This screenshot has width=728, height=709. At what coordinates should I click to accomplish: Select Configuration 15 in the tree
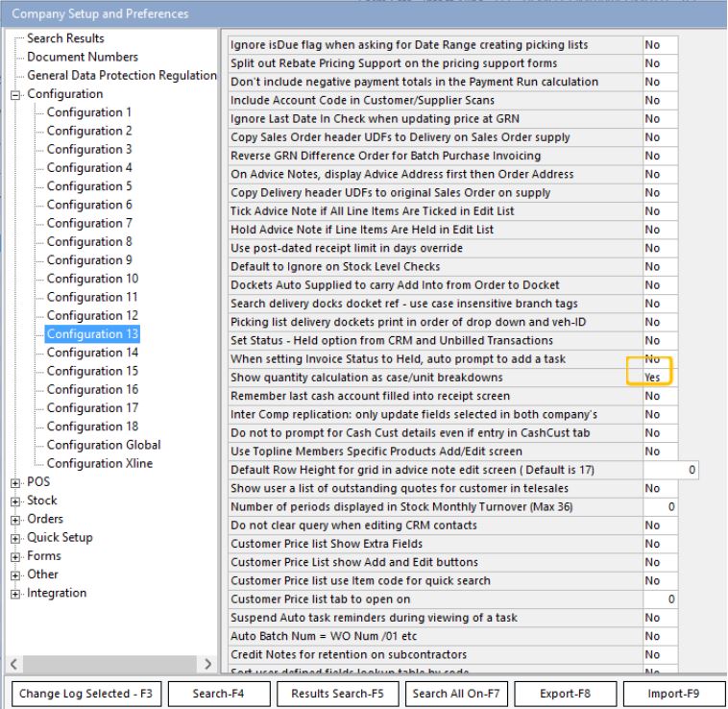[92, 371]
